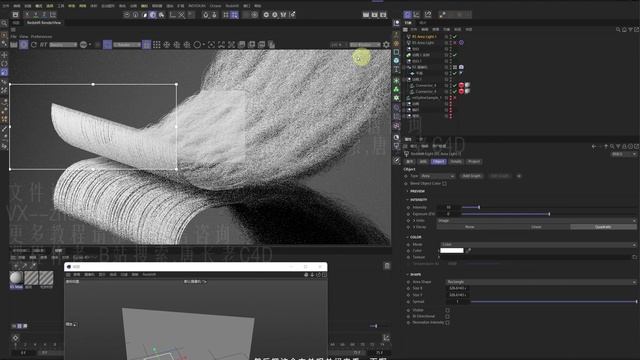
Task: Toggle RT real-time render button
Action: 43,44
